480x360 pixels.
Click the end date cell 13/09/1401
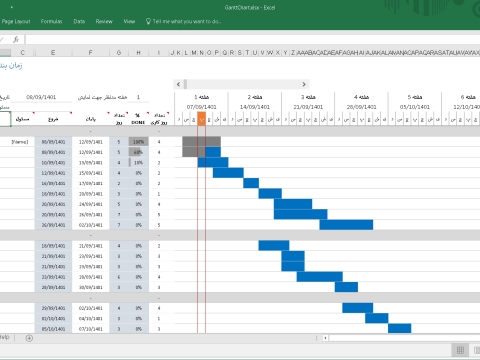tap(90, 163)
